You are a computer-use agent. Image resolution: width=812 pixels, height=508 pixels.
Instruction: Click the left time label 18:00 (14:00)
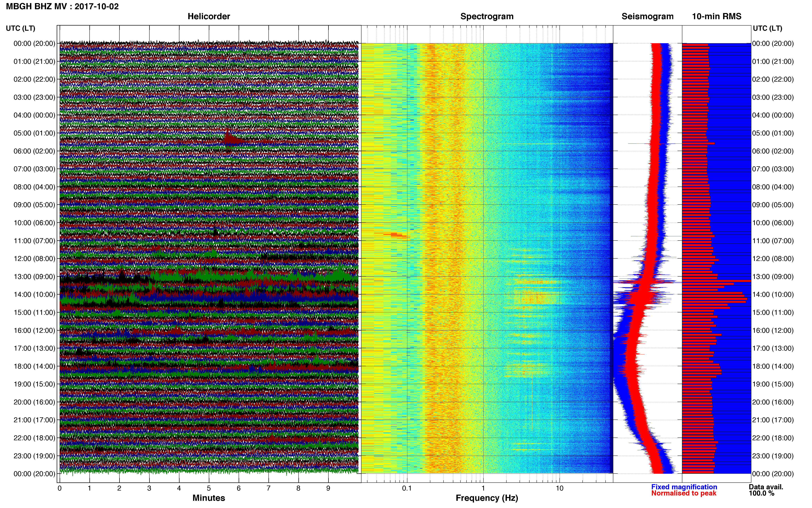pyautogui.click(x=34, y=366)
